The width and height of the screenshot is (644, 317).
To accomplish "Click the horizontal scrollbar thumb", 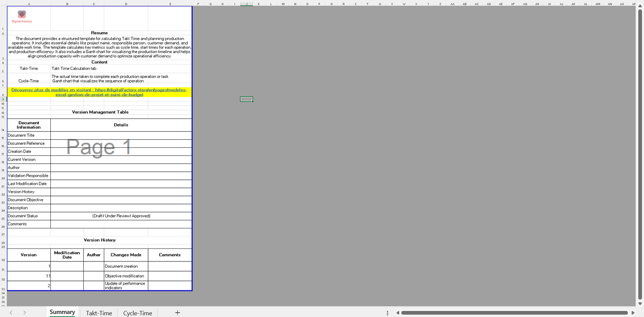I will click(515, 313).
